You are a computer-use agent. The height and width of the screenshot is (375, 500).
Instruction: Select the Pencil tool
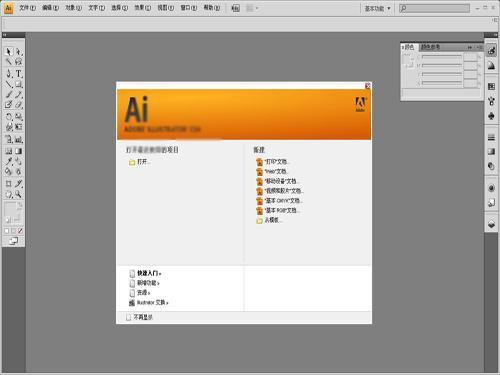click(18, 95)
